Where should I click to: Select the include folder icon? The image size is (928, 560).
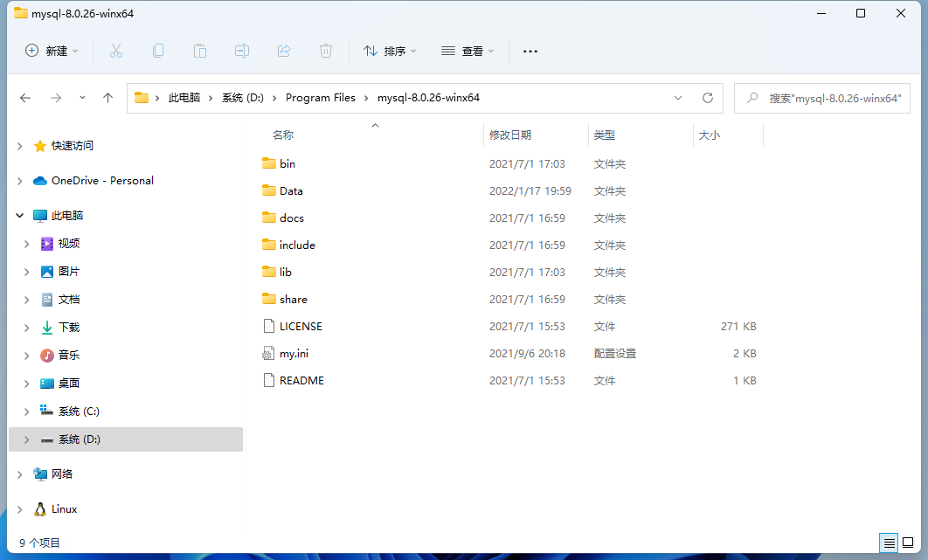(268, 245)
